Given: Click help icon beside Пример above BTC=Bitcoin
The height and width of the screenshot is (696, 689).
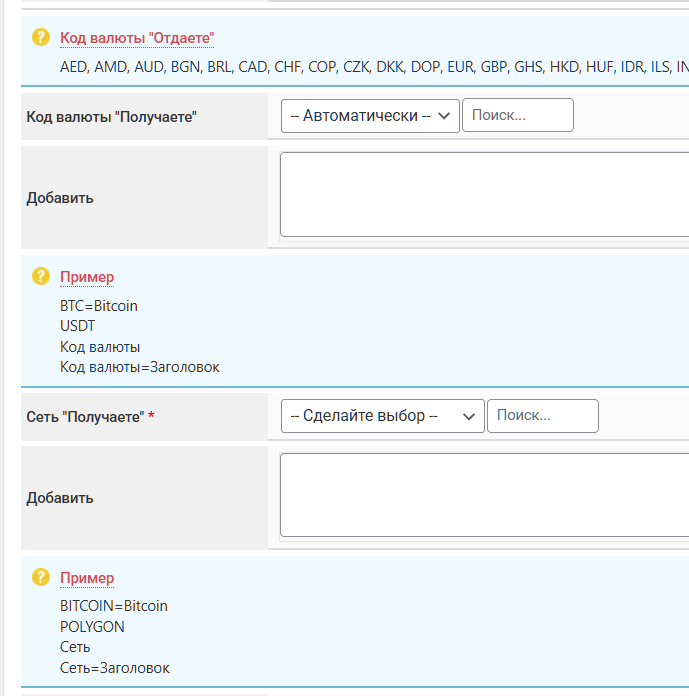Looking at the screenshot, I should [41, 276].
